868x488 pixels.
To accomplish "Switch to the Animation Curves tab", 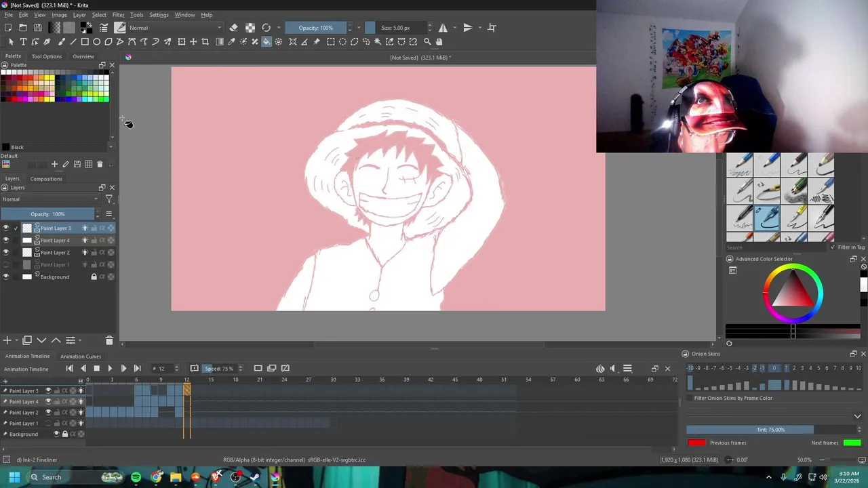I will coord(81,357).
